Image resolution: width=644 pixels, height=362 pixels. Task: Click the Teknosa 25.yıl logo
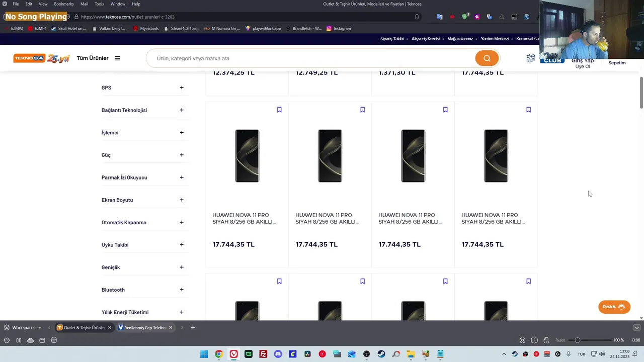41,58
